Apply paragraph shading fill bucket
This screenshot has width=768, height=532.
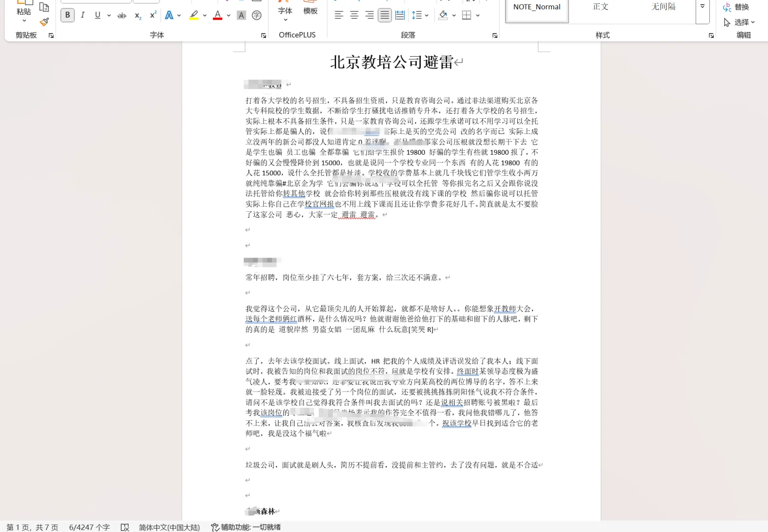pyautogui.click(x=443, y=15)
